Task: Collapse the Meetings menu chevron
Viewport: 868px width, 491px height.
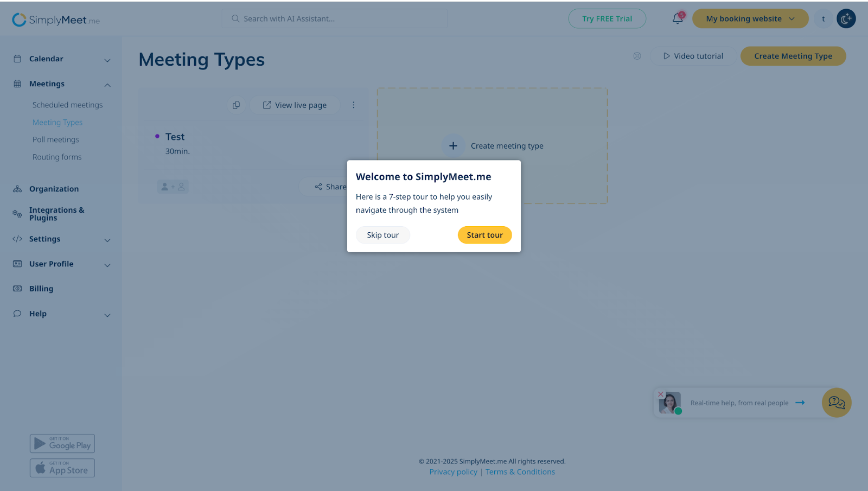Action: point(107,85)
